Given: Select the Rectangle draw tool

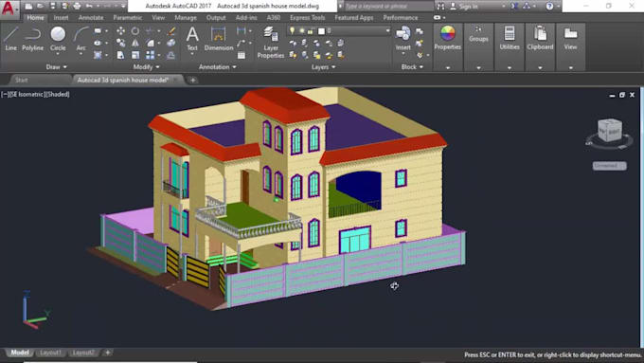Looking at the screenshot, I should pos(98,31).
